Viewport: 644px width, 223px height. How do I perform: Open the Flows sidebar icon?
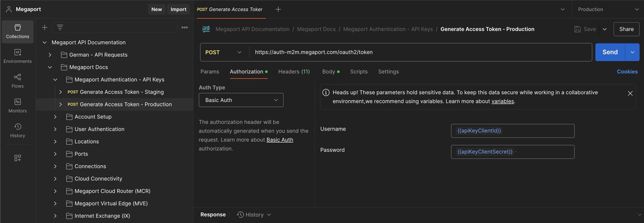17,81
